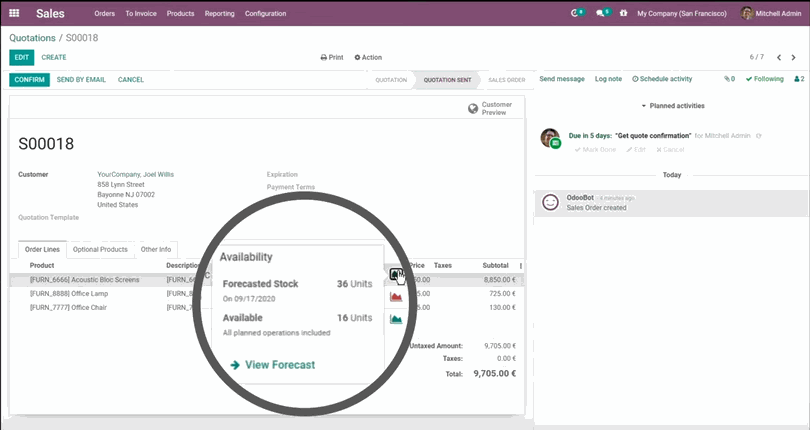Toggle the Following subscription
810x430 pixels.
coord(765,79)
